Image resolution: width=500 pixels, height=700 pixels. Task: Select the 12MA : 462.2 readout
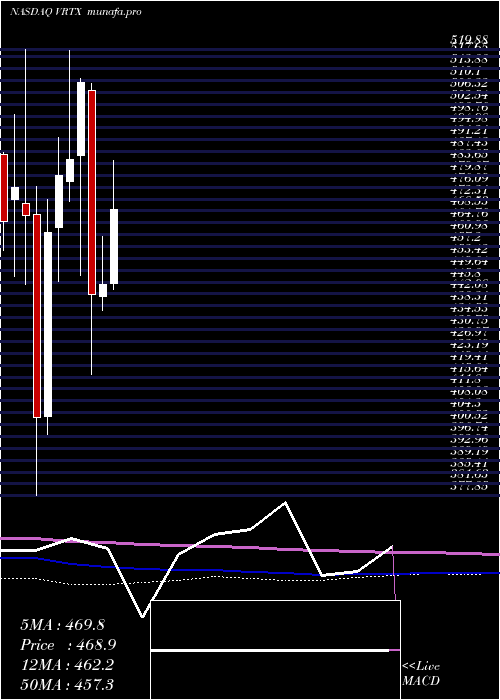[67, 665]
